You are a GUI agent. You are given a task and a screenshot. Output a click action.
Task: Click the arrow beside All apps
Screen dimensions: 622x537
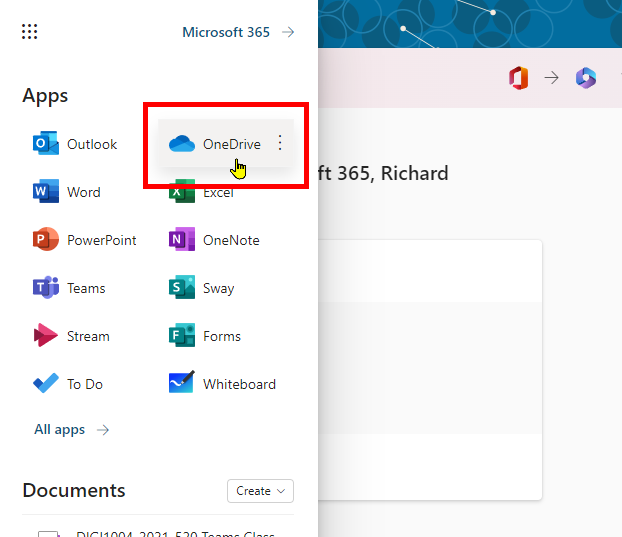tap(103, 430)
